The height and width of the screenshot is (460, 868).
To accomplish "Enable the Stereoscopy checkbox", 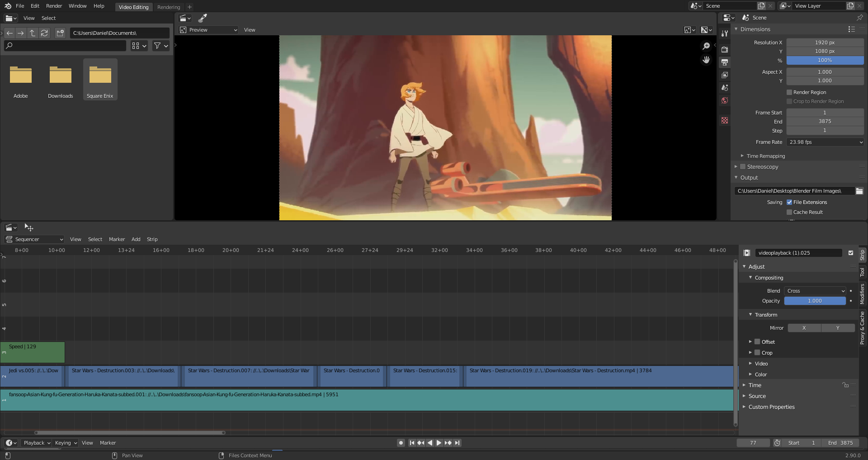I will [743, 166].
